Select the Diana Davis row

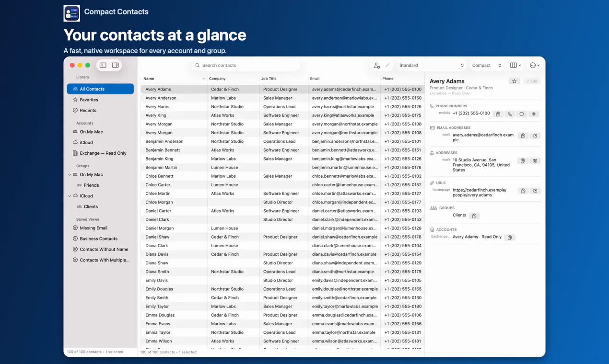coord(282,254)
